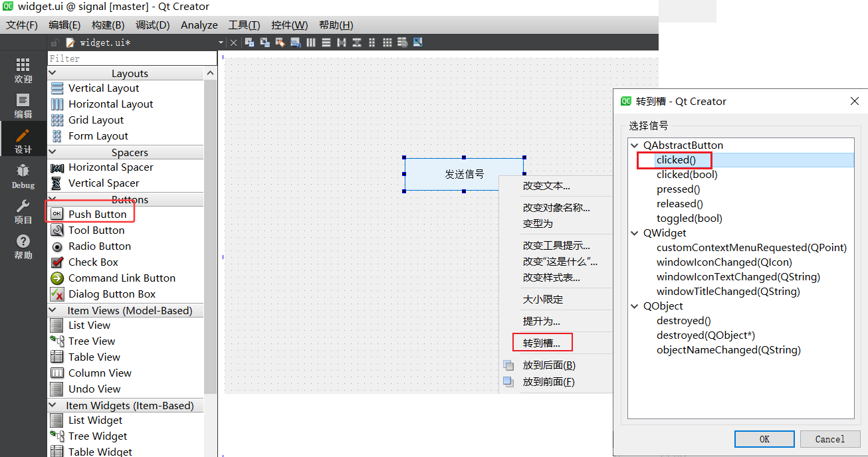Collapse the Layouts category
Viewport: 868px width, 457px height.
(x=53, y=73)
